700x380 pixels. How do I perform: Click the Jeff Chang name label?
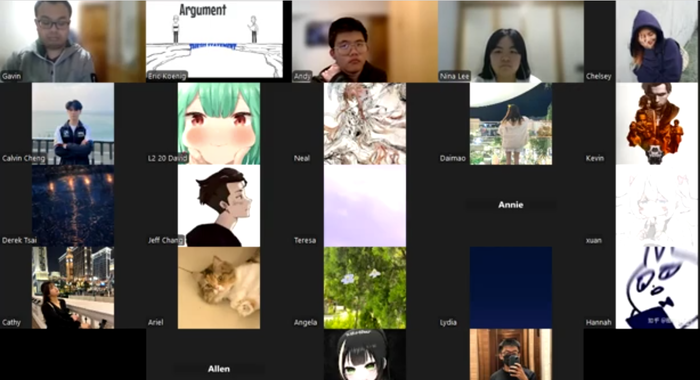[x=165, y=240]
